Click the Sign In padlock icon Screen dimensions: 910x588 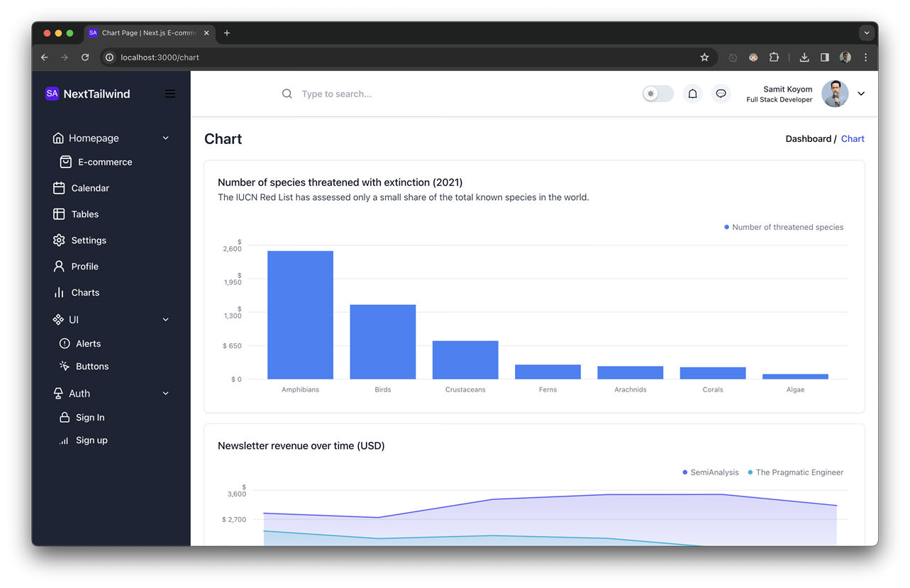[x=65, y=418]
